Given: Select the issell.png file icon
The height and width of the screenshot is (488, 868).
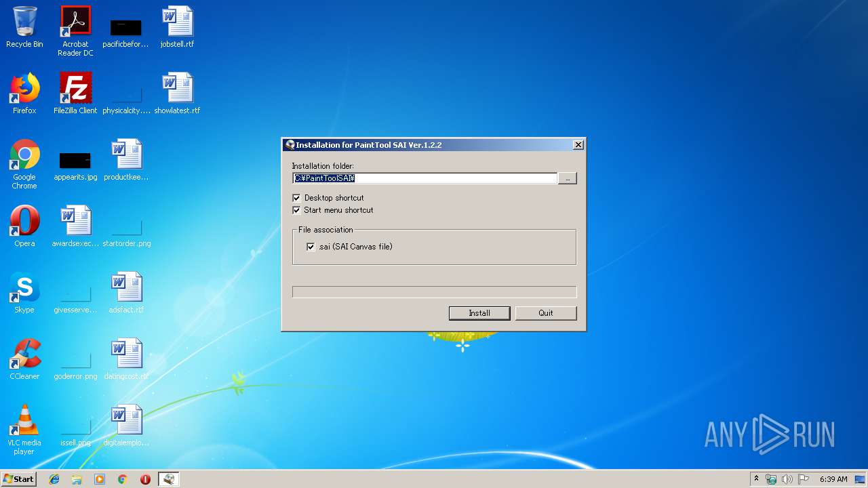Looking at the screenshot, I should 75,431.
